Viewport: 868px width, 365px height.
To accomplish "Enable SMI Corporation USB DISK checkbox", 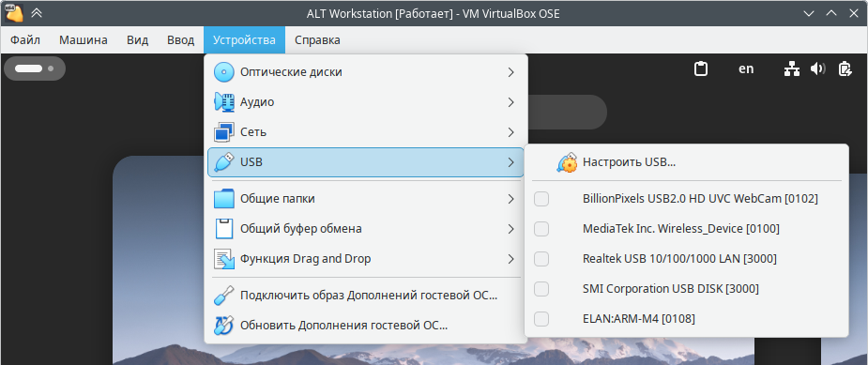I will click(x=541, y=289).
